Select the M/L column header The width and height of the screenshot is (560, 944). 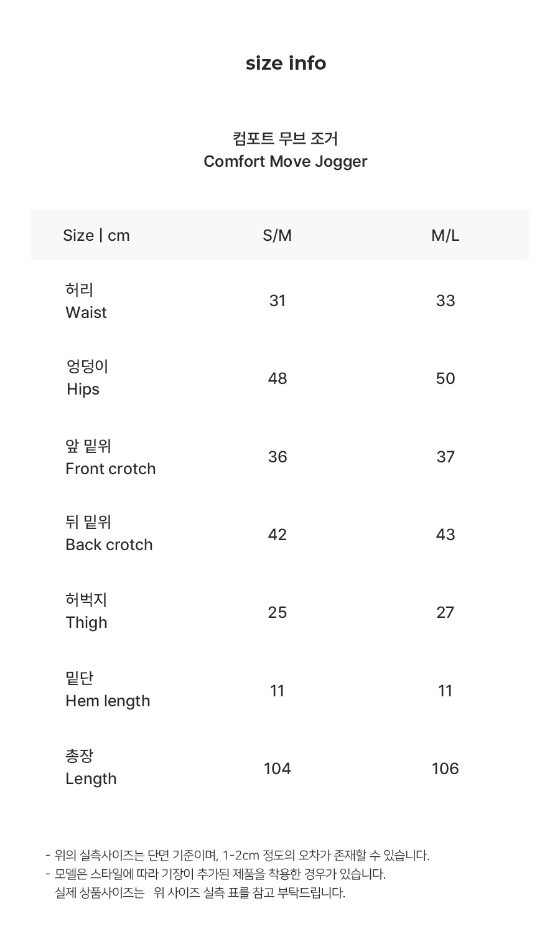[x=445, y=235]
